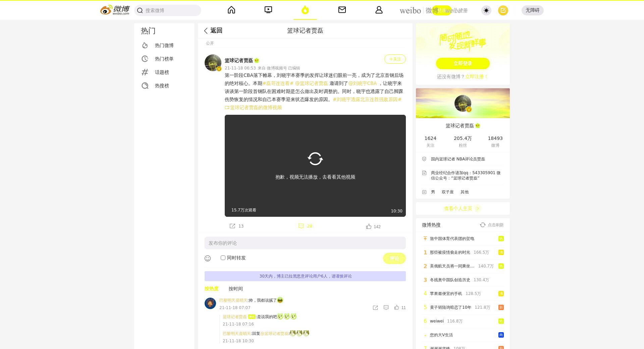644x349 pixels.
Task: Open hot search 苹果最便宜的手机
Action: pyautogui.click(x=446, y=294)
